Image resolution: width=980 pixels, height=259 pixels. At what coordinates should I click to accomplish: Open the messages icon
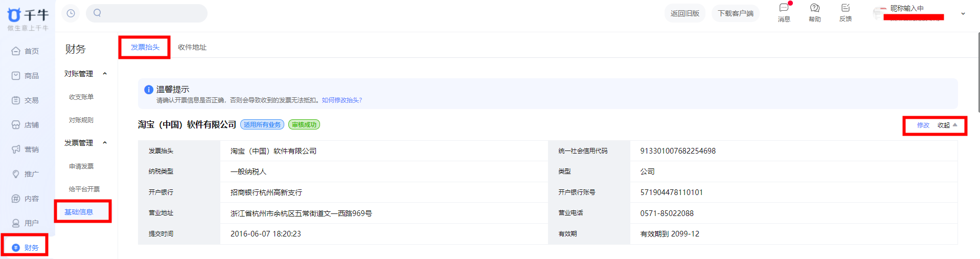[x=784, y=8]
